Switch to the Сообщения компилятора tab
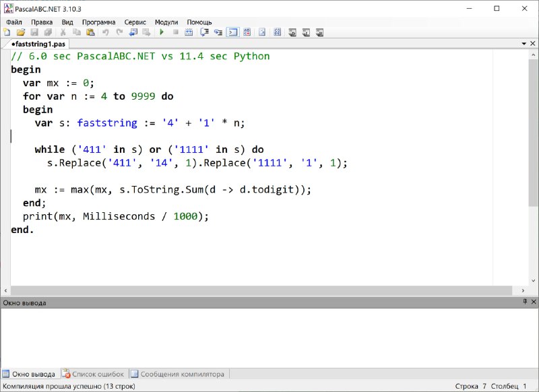 [178, 374]
